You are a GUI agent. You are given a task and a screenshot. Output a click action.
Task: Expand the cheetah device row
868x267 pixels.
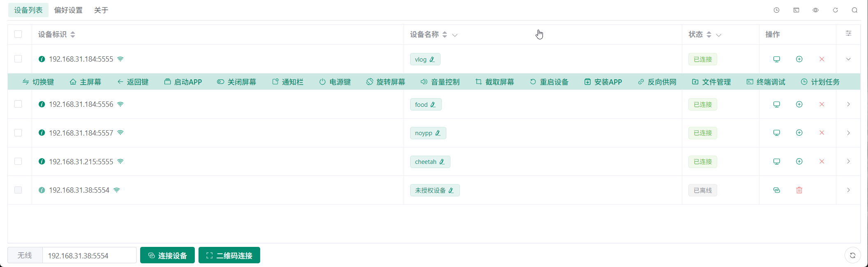click(x=848, y=161)
